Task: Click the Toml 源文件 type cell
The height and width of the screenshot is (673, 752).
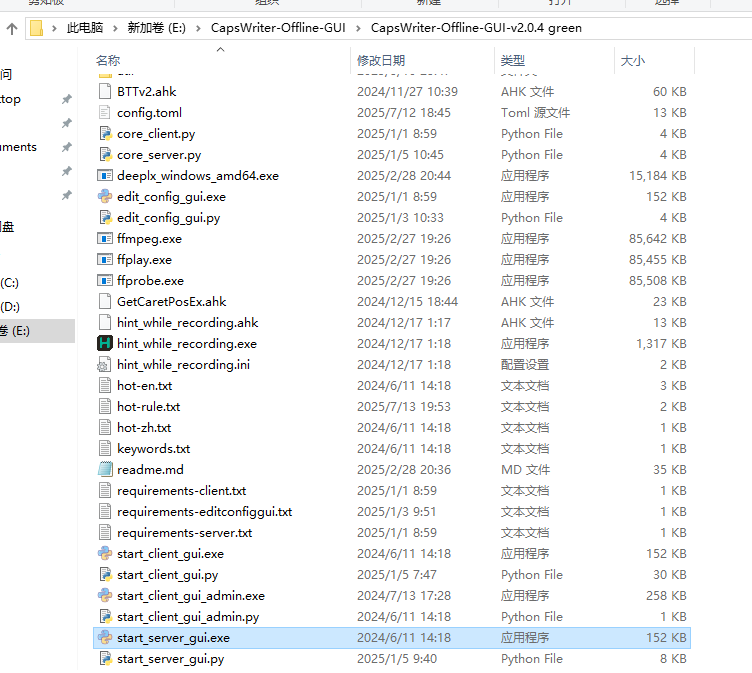Action: [535, 113]
